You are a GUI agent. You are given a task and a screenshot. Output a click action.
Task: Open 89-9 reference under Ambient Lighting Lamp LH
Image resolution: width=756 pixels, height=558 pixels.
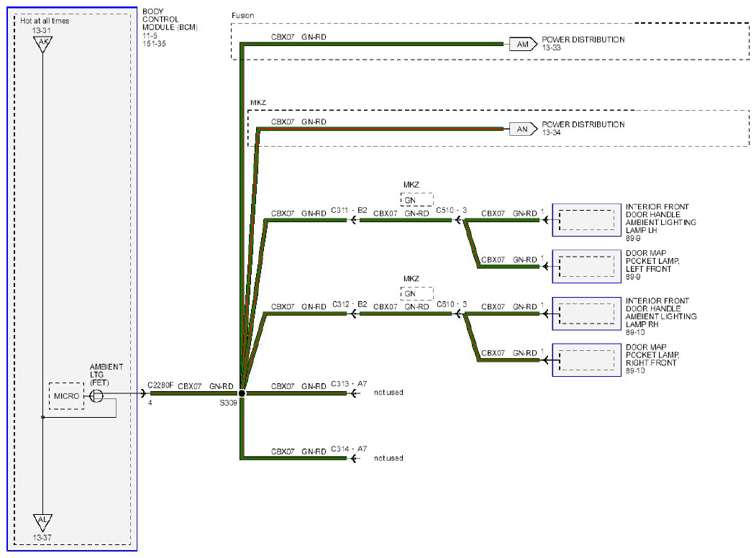click(x=633, y=238)
